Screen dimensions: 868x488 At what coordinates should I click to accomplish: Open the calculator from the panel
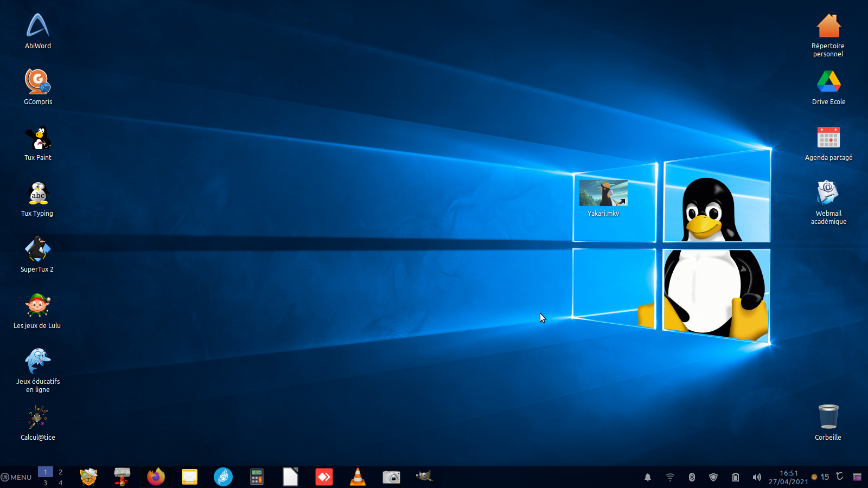[257, 477]
